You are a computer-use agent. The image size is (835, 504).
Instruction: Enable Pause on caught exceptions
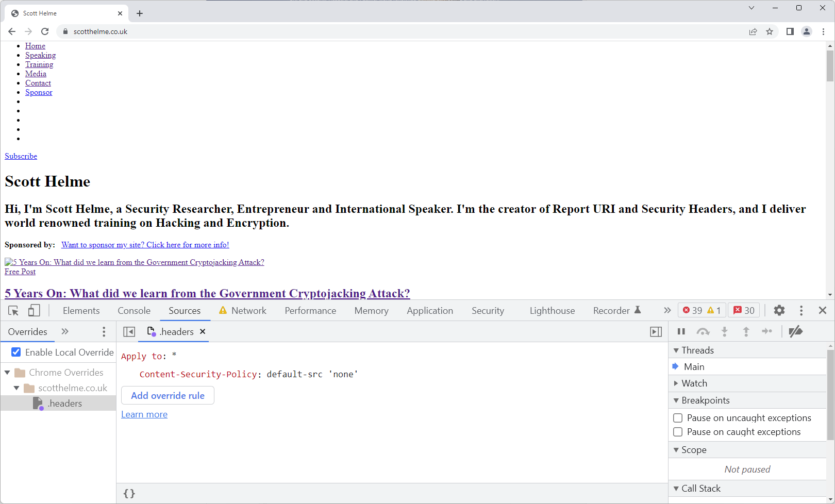(x=678, y=432)
